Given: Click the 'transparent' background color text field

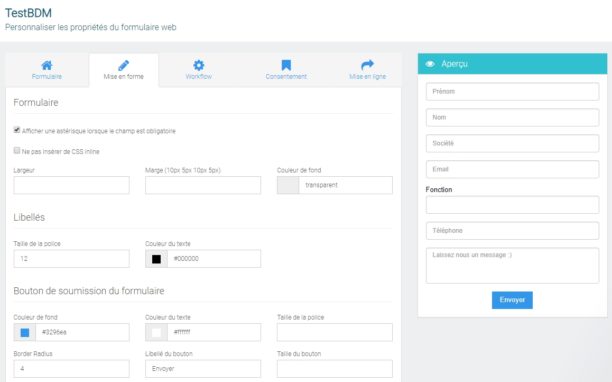Looking at the screenshot, I should pyautogui.click(x=346, y=185).
